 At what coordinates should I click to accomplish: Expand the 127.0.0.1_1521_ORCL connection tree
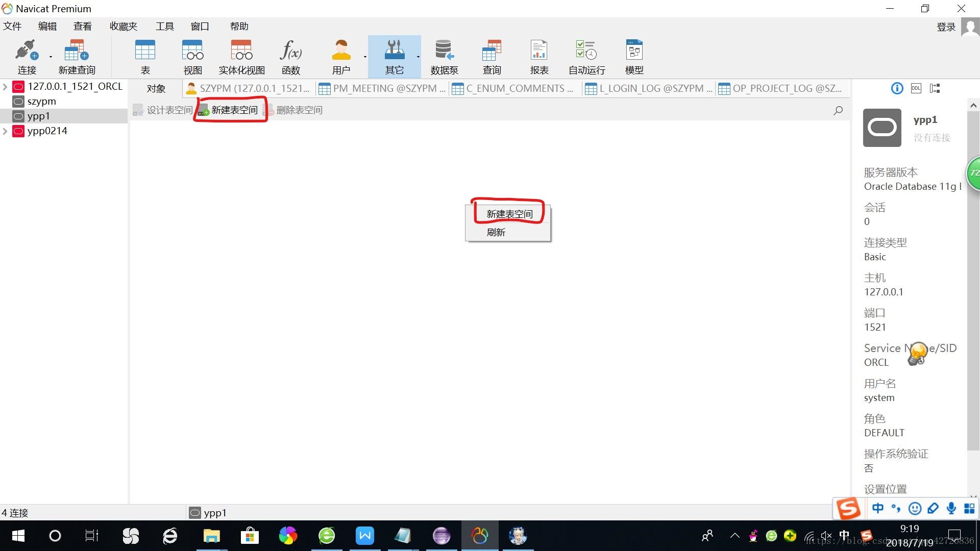5,87
